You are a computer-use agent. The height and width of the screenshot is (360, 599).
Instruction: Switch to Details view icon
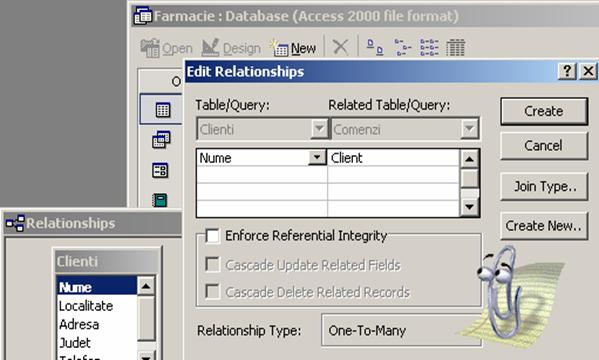(x=455, y=47)
